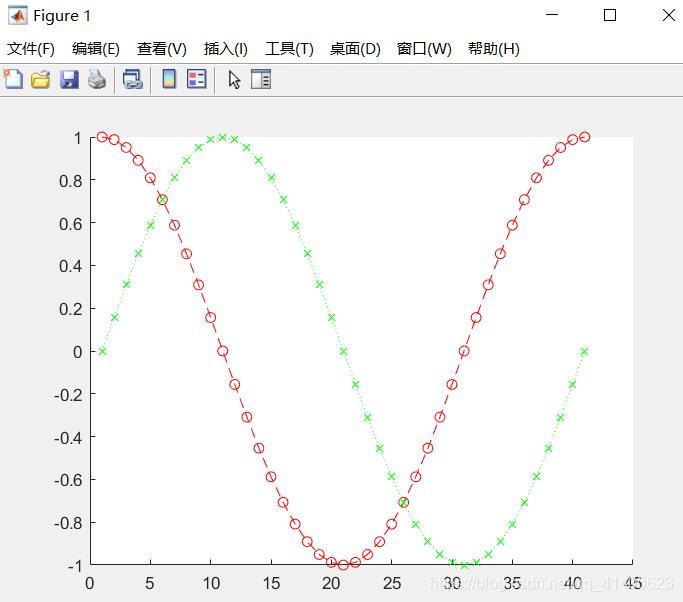Click the Insert Colorbar icon
Screen dimensions: 683x602
(169, 79)
